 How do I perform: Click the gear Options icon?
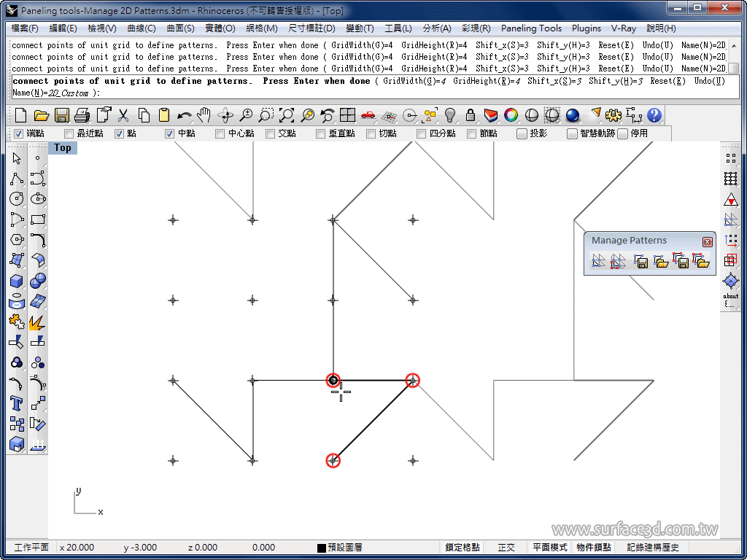613,115
